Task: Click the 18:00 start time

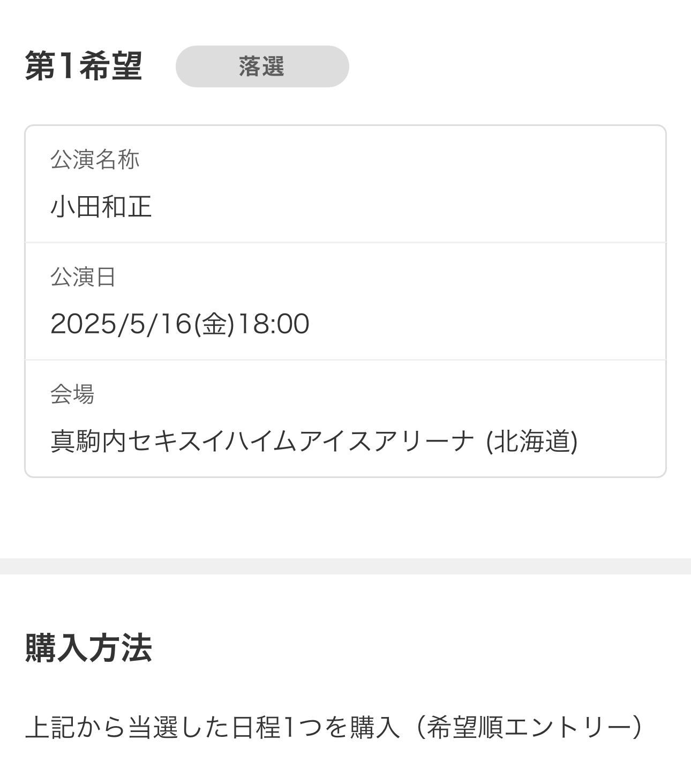Action: pos(273,324)
